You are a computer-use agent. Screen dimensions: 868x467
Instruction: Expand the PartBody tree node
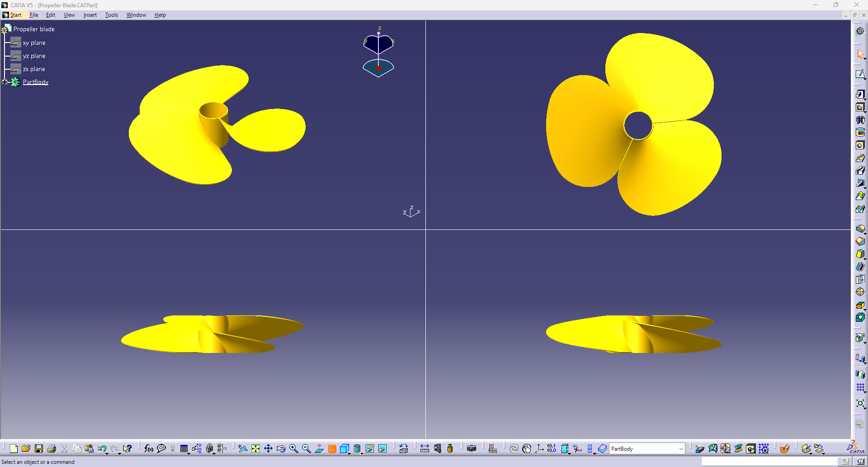click(5, 82)
